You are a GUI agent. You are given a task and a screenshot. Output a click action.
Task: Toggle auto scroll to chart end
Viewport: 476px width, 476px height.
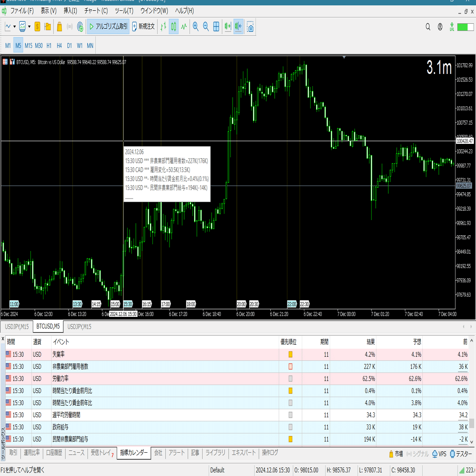tap(228, 27)
